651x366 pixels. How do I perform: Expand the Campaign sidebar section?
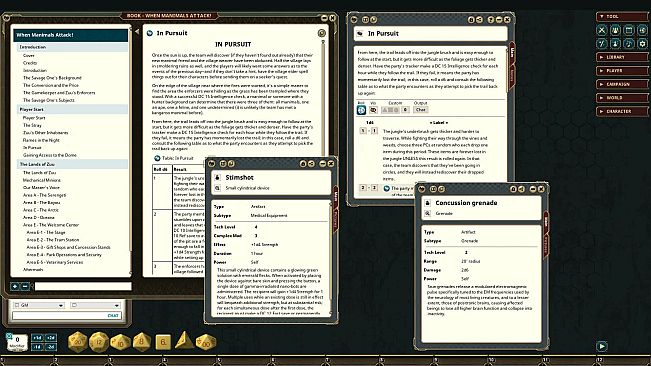[x=622, y=84]
